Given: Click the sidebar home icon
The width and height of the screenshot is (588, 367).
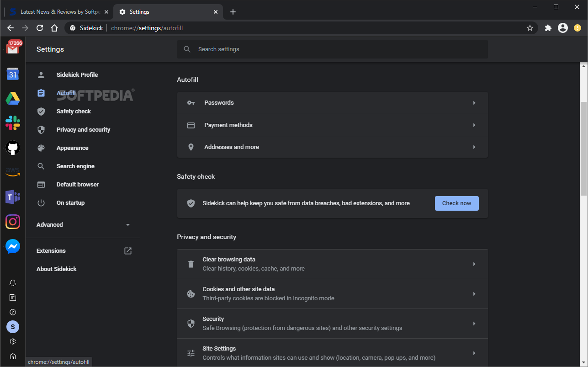Looking at the screenshot, I should [x=13, y=356].
